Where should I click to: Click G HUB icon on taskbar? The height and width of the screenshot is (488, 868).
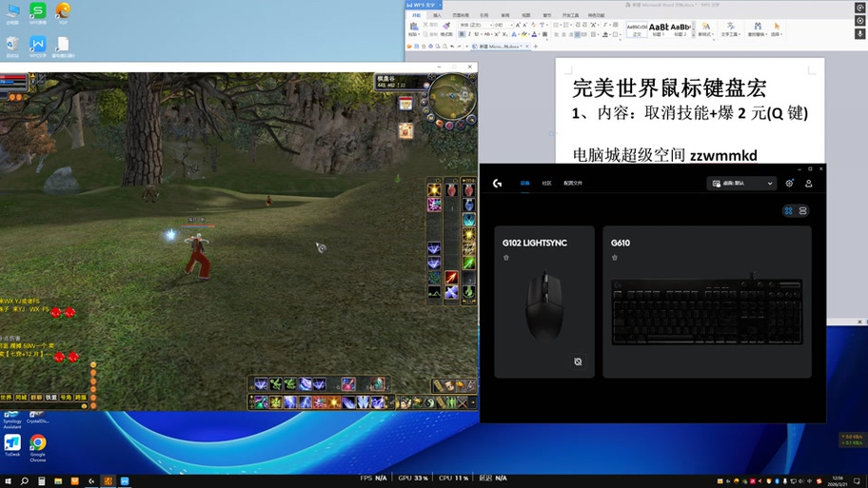pyautogui.click(x=91, y=480)
